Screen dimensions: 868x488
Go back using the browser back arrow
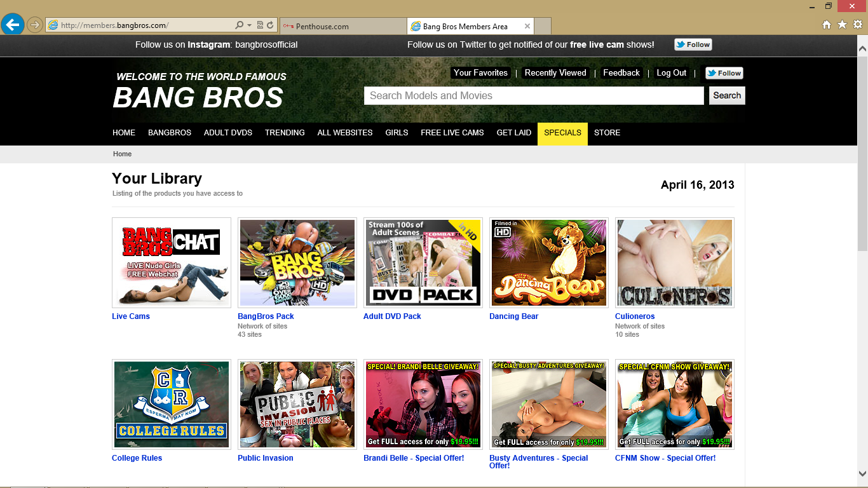(x=13, y=25)
